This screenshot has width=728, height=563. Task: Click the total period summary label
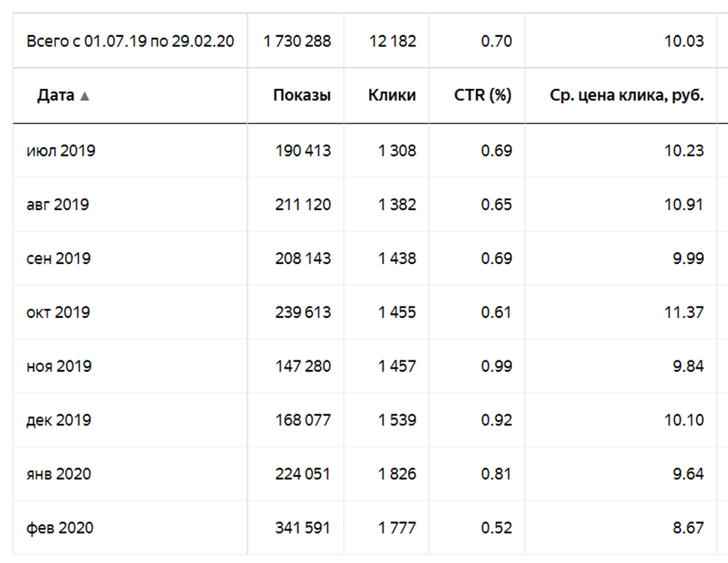130,41
